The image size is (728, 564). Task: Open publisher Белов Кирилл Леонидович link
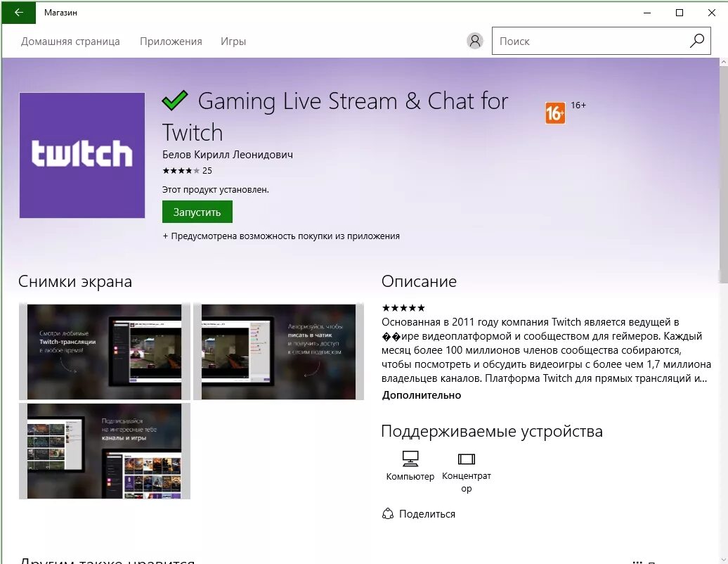(x=228, y=155)
